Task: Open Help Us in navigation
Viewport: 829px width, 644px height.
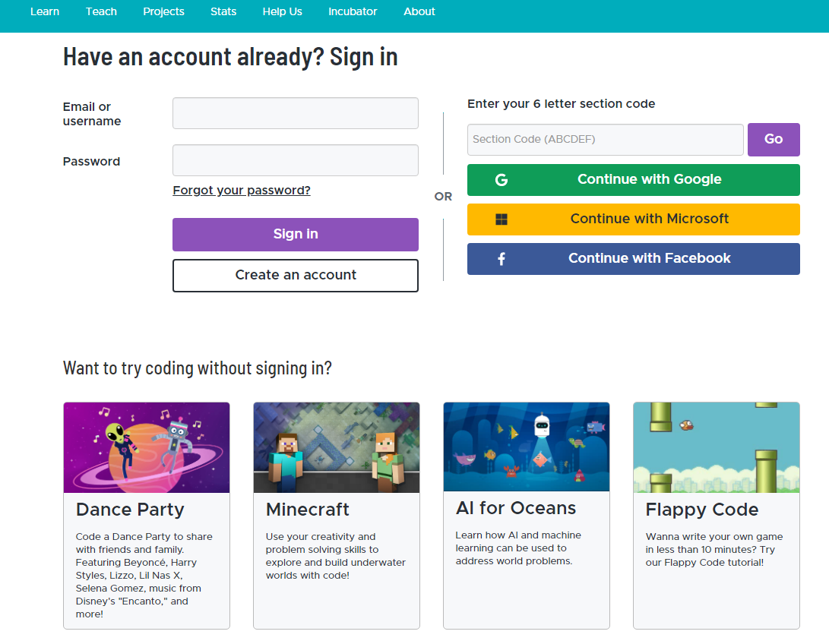Action: pos(282,11)
